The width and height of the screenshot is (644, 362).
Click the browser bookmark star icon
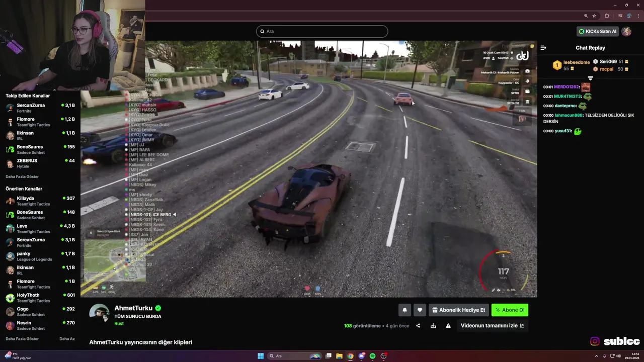[x=594, y=16]
